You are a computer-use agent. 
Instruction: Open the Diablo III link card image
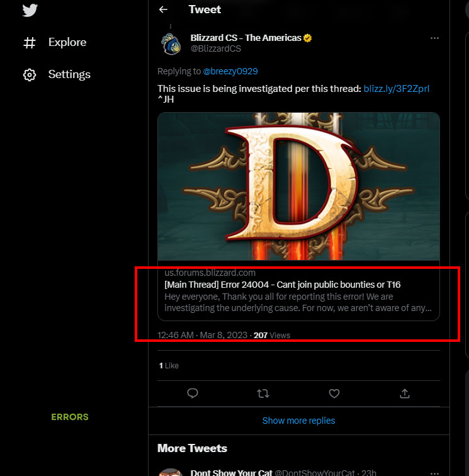[298, 186]
